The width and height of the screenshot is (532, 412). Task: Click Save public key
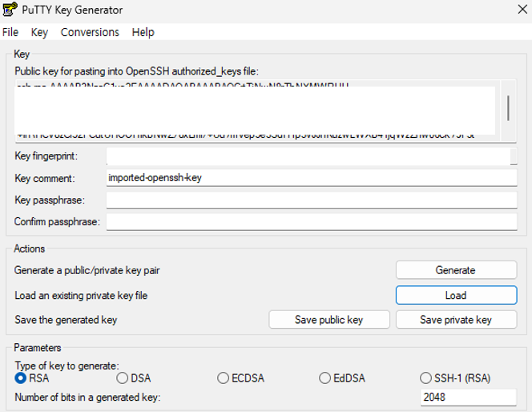click(x=329, y=320)
